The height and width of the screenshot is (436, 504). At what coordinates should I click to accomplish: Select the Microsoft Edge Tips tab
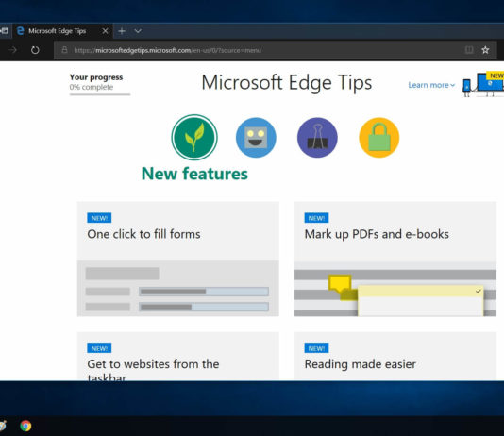click(x=63, y=31)
